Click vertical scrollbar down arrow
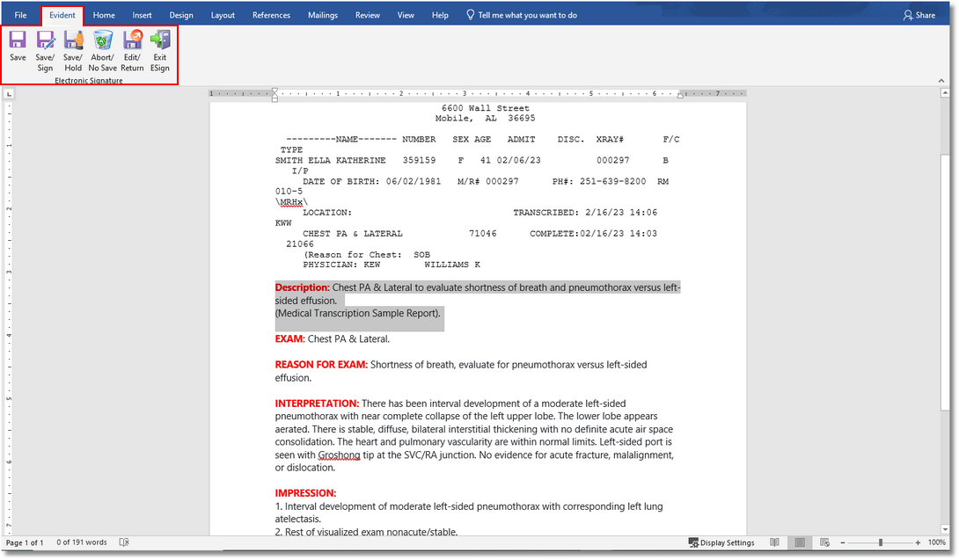 [x=945, y=529]
